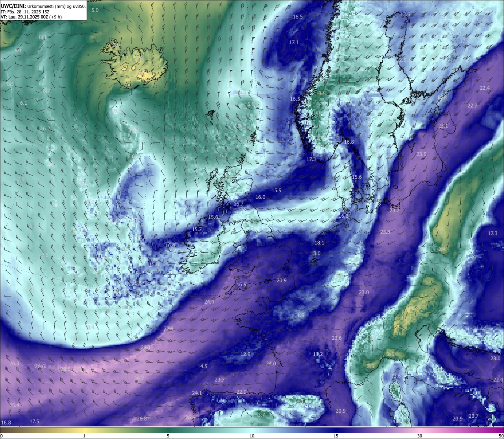Click the '26.3' map value
The width and height of the screenshot is (504, 439).
14,363
